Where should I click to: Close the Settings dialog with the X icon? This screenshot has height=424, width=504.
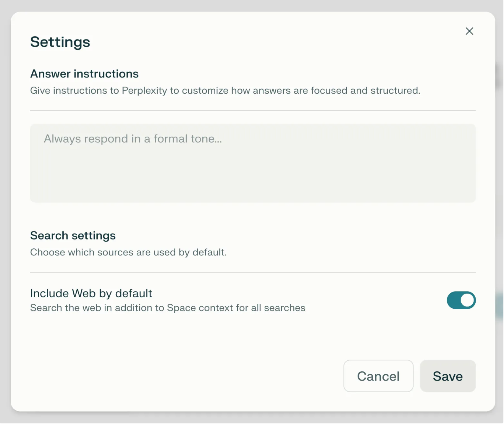[470, 31]
